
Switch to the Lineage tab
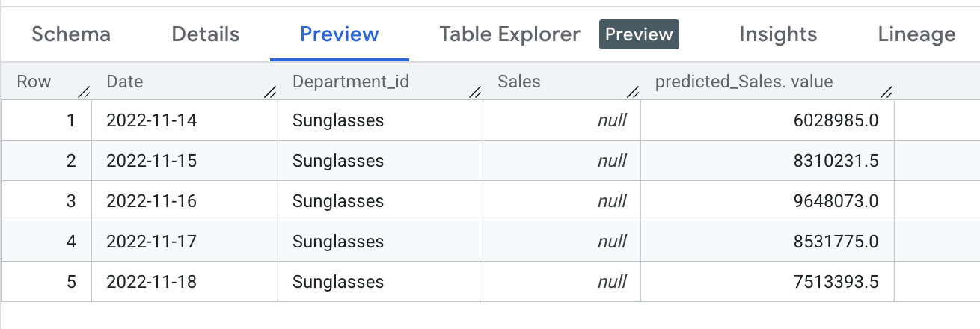tap(916, 34)
